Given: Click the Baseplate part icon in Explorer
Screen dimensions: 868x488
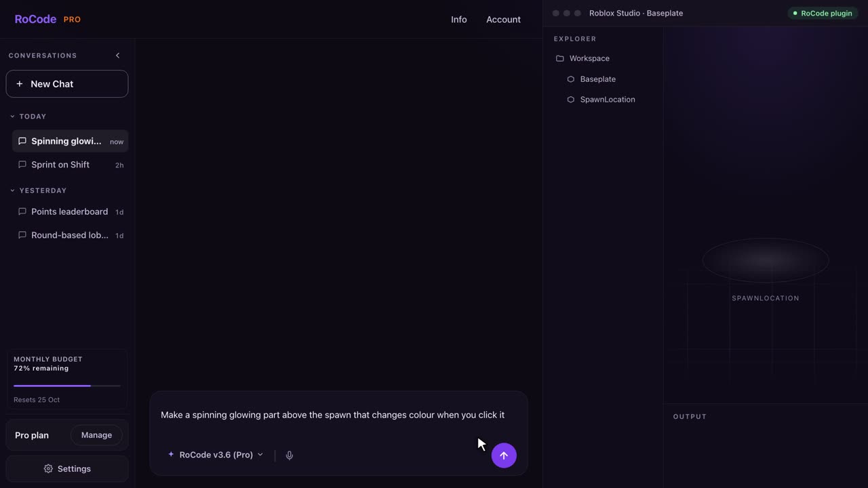Looking at the screenshot, I should (571, 79).
